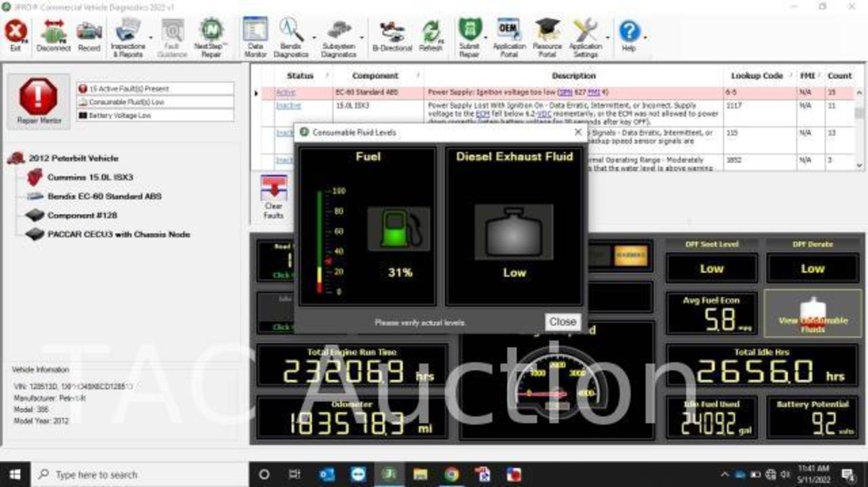Open the Active status link
Viewport: 868px width, 487px height.
[x=286, y=92]
